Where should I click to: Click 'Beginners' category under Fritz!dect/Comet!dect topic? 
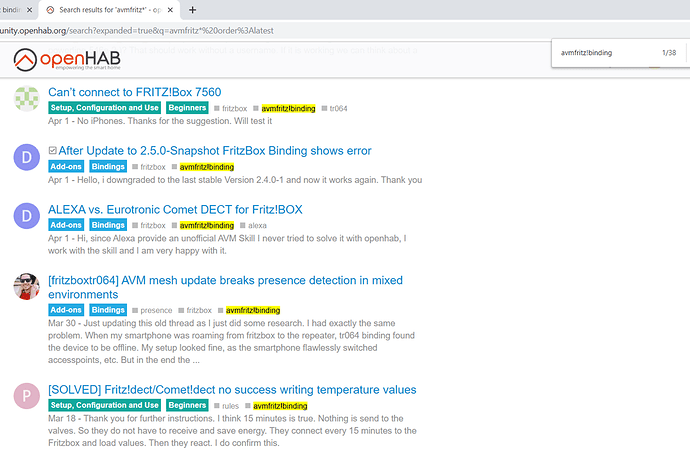187,405
